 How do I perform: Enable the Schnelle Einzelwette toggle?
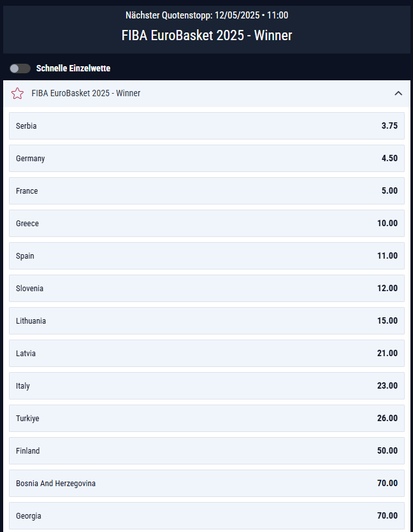[20, 69]
